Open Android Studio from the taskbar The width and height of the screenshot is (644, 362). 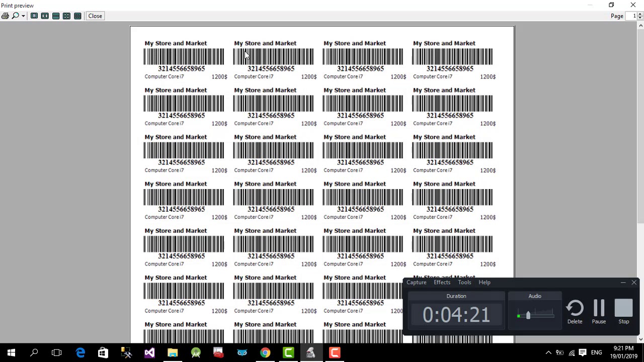pyautogui.click(x=196, y=352)
